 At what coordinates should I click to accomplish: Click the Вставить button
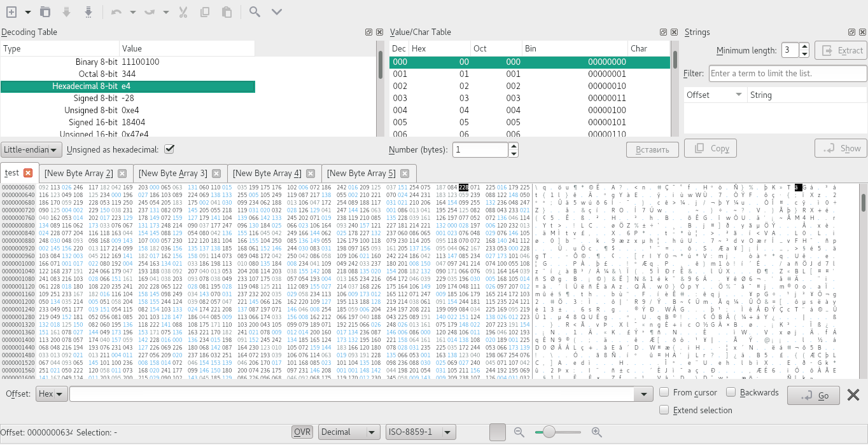652,150
